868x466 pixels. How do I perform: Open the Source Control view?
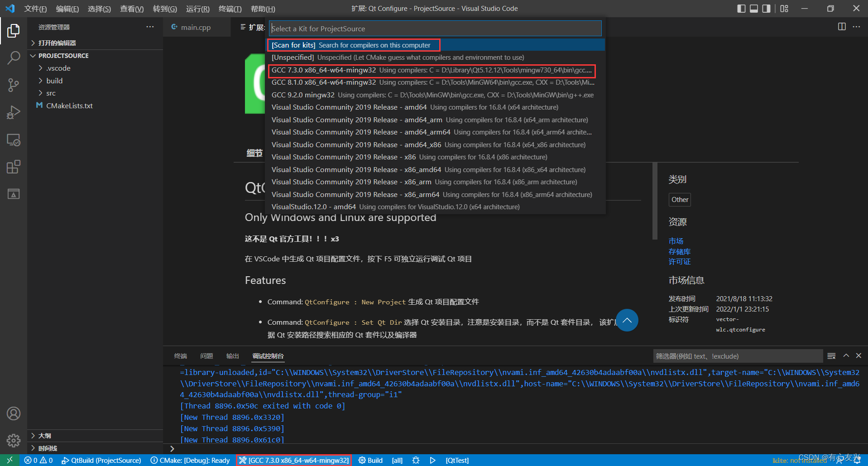click(14, 85)
